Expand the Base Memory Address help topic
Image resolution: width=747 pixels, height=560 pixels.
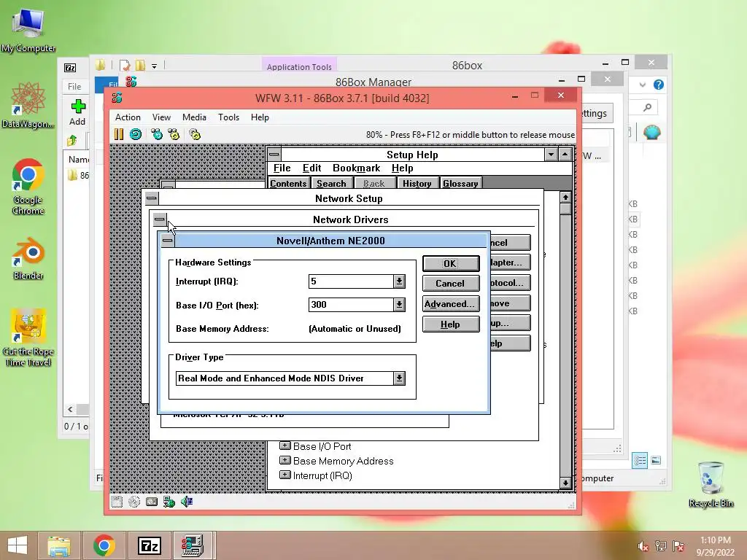point(285,460)
